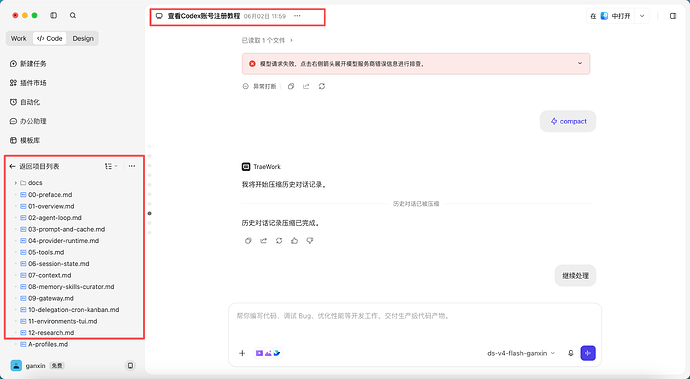Send message with the purple button

(588, 353)
